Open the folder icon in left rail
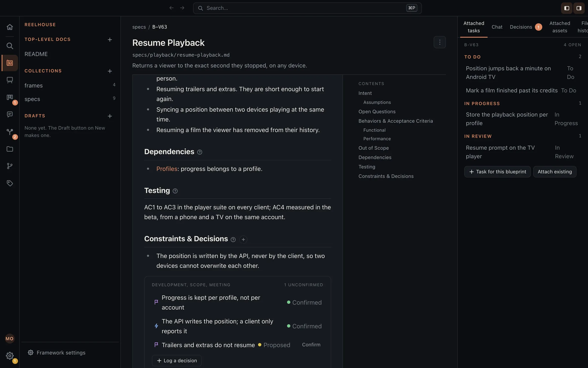 10,149
